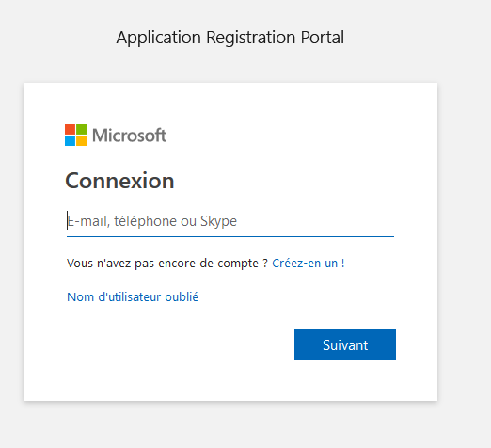Click the yellow square of the Microsoft logo

click(82, 141)
